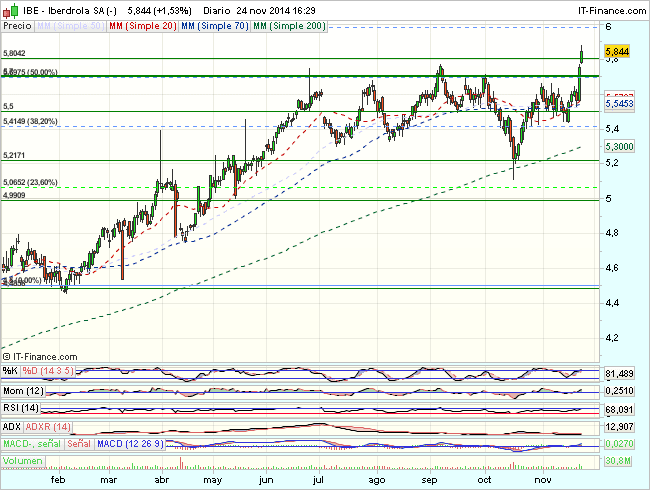Open the Mom (12) indicator label

point(23,390)
